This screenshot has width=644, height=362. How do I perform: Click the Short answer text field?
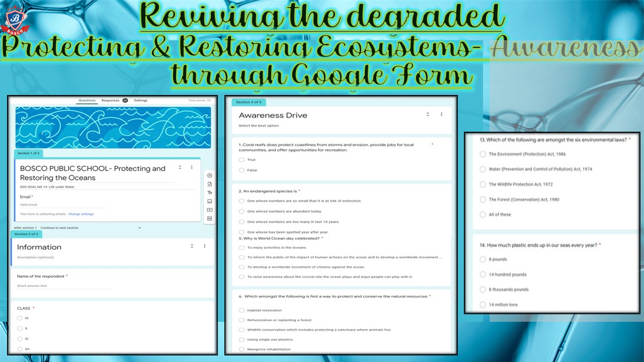point(64,286)
